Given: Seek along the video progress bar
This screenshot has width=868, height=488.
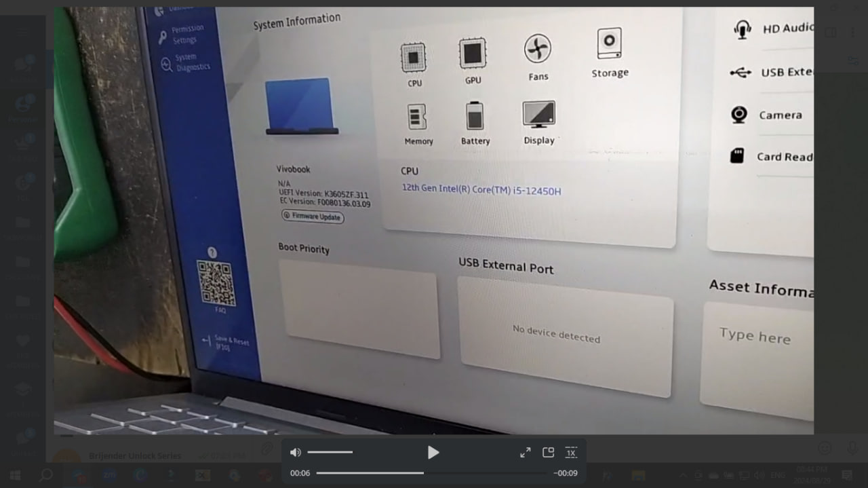Looking at the screenshot, I should point(431,473).
